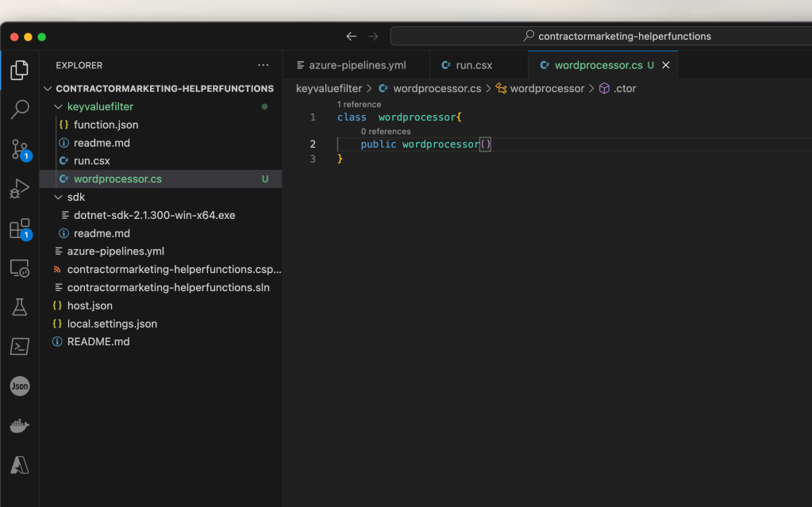Open root README.md file

(x=160, y=342)
